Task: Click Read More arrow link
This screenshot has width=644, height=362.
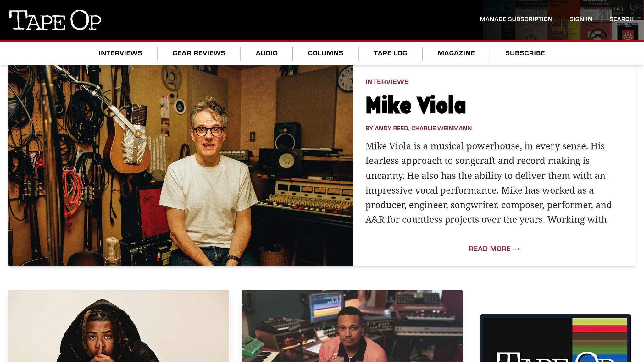Action: tap(494, 249)
